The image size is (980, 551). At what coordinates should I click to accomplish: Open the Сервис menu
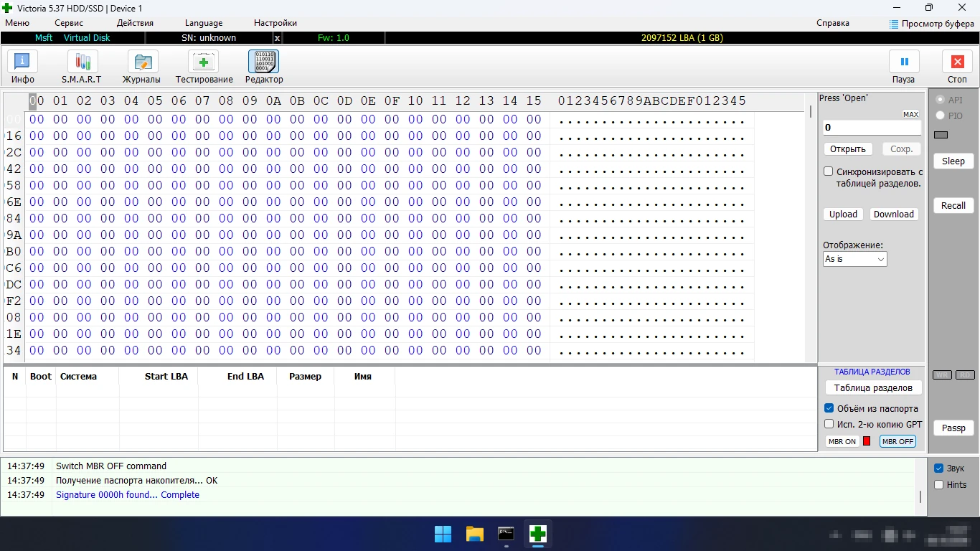pyautogui.click(x=69, y=23)
